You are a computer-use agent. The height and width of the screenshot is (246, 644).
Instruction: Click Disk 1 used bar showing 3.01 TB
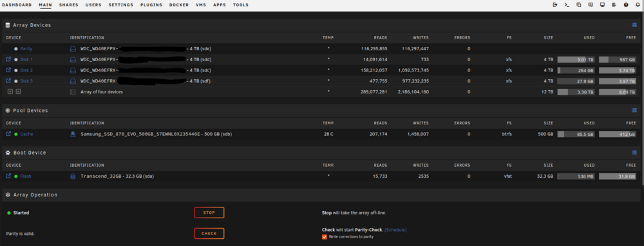tap(576, 59)
